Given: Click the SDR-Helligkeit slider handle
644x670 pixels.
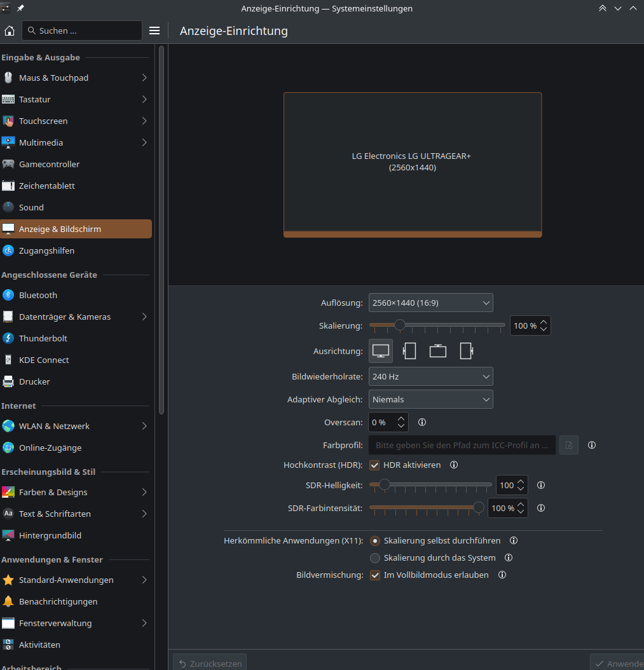Looking at the screenshot, I should tap(384, 484).
